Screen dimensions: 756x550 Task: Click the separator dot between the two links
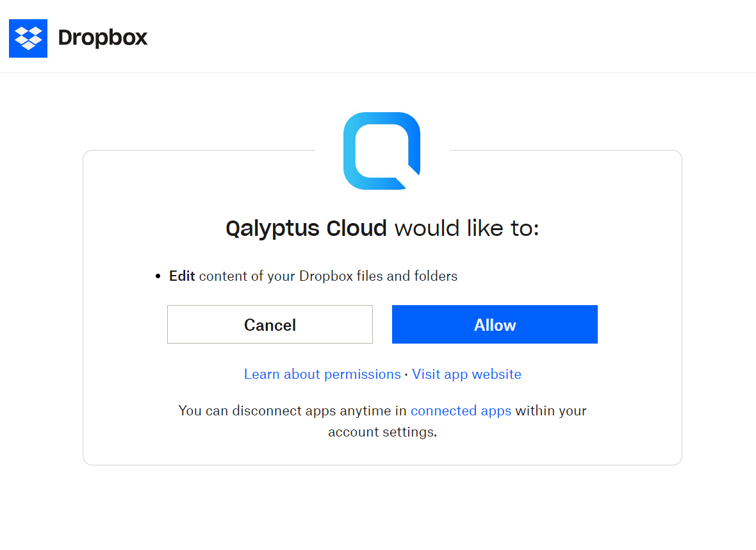pyautogui.click(x=406, y=374)
